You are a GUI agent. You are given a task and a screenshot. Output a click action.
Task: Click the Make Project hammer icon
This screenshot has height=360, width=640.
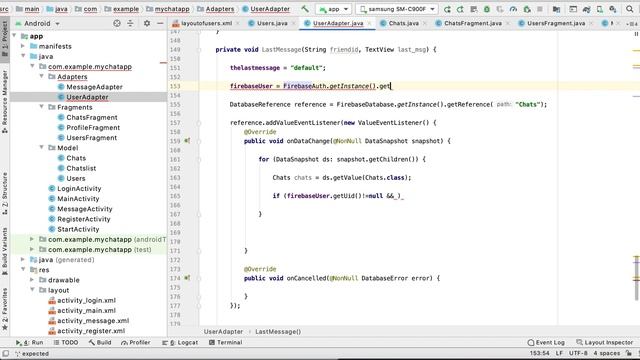pyautogui.click(x=305, y=9)
